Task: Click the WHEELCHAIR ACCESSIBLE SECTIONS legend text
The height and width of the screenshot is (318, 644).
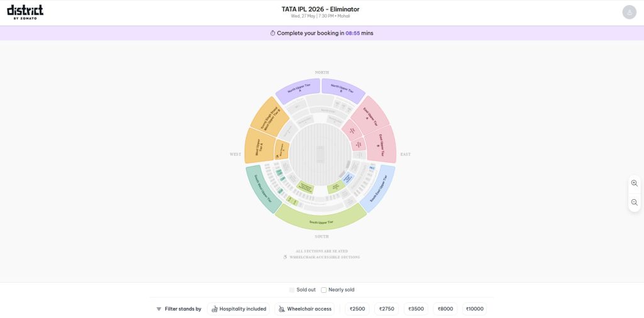Action: point(325,257)
